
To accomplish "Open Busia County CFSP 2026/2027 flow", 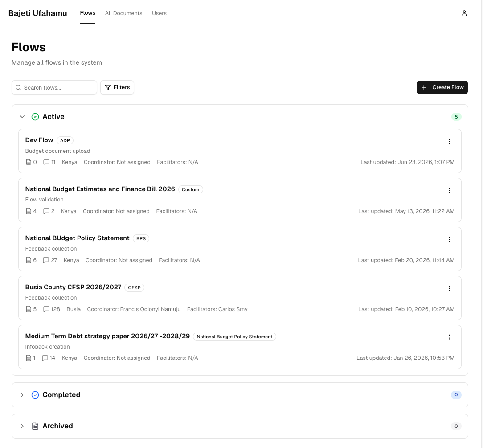I will pos(74,287).
